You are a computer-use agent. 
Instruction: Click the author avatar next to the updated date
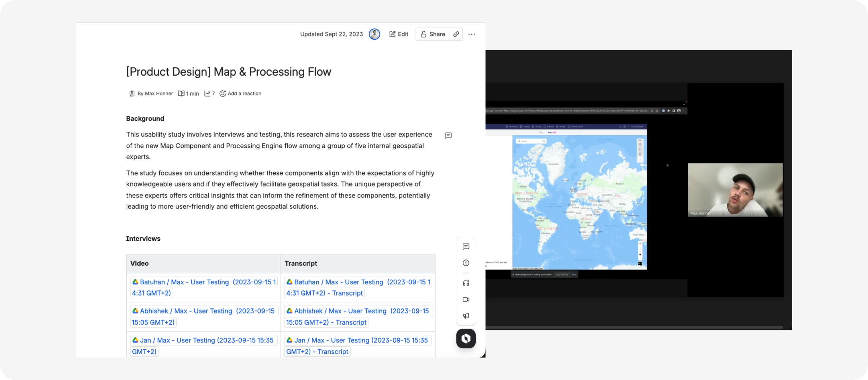[x=374, y=34]
